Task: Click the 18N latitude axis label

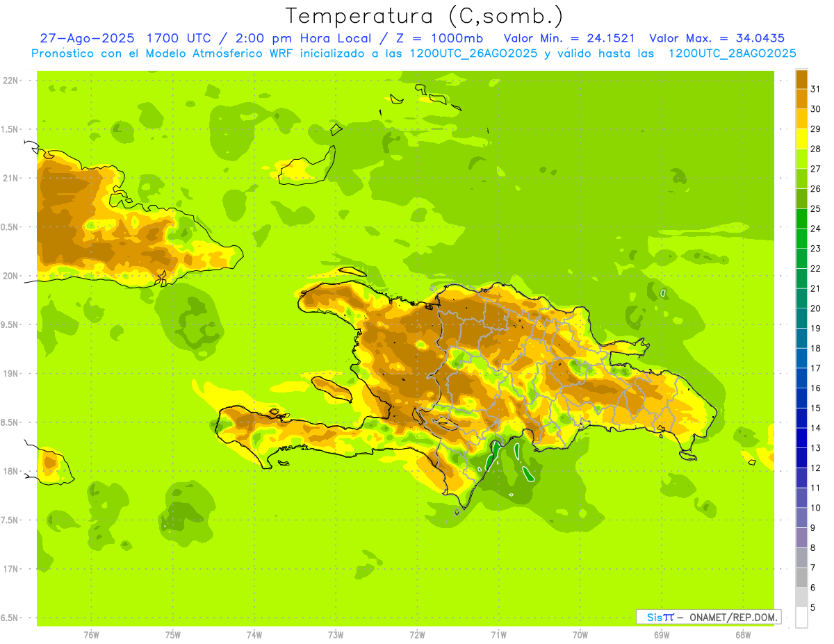Action: coord(11,471)
